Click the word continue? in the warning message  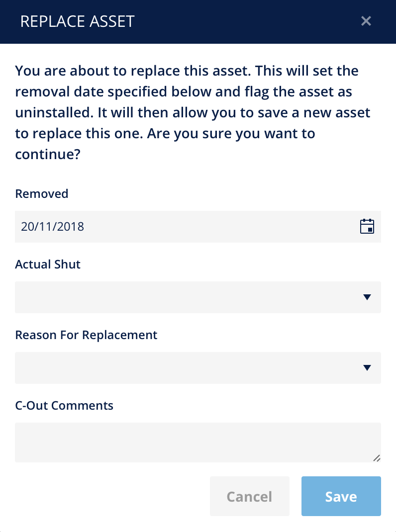[48, 154]
